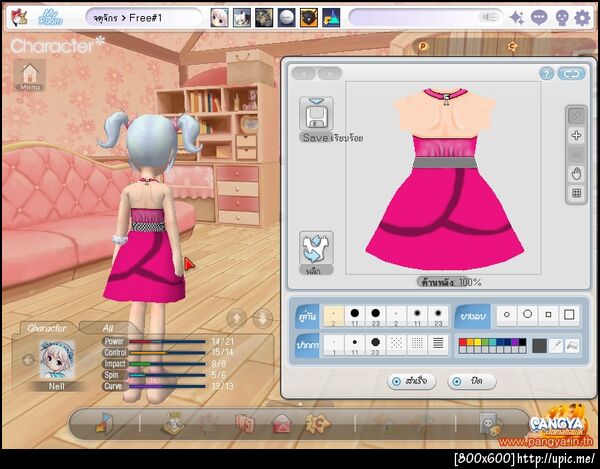
Task: Select the white cat caddie icon in top bar
Action: click(x=242, y=18)
